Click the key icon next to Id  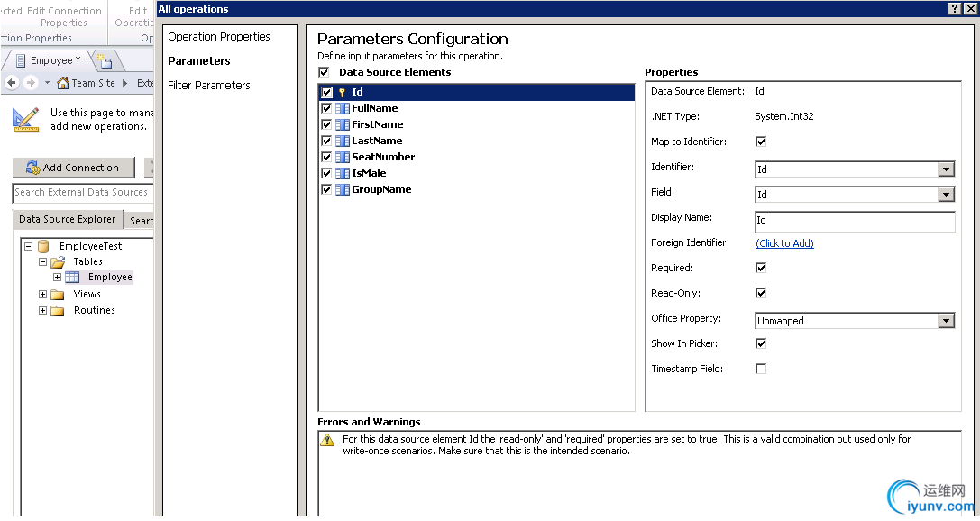(342, 92)
